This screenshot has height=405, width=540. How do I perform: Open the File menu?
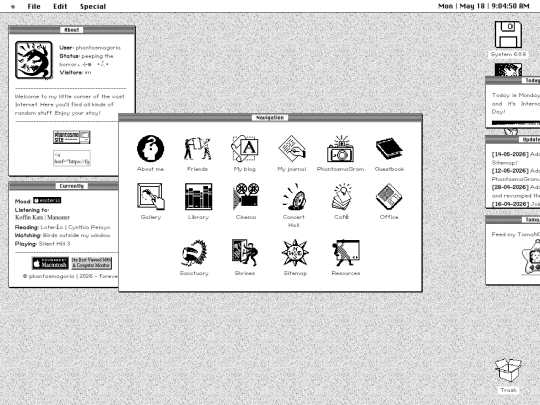click(34, 6)
